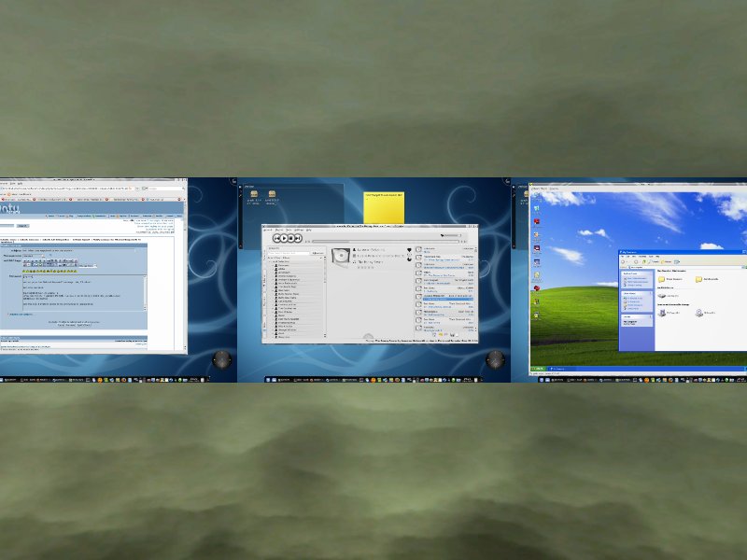Screen dimensions: 747x560
Task: Click Search in XP Explorer toolbar
Action: pos(655,261)
